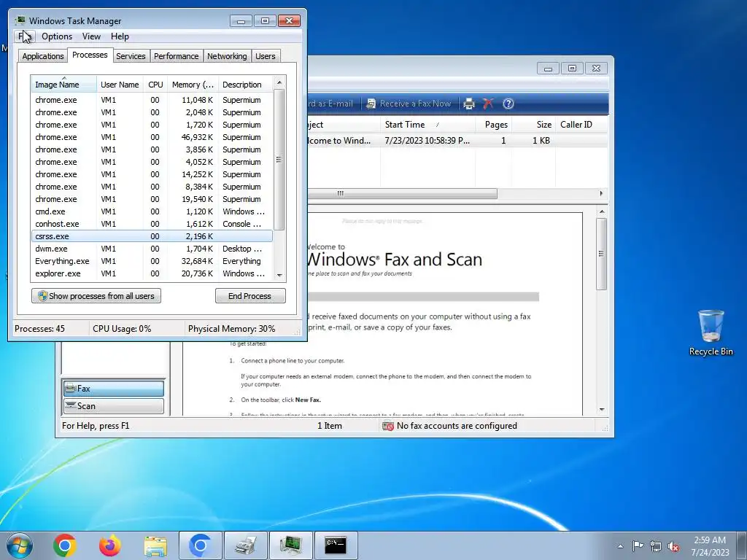This screenshot has width=747, height=560.
Task: Select the csrss.exe process row
Action: pos(152,236)
